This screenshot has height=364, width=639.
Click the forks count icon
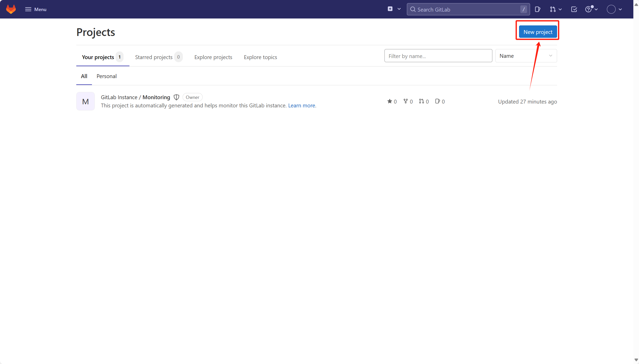[406, 101]
